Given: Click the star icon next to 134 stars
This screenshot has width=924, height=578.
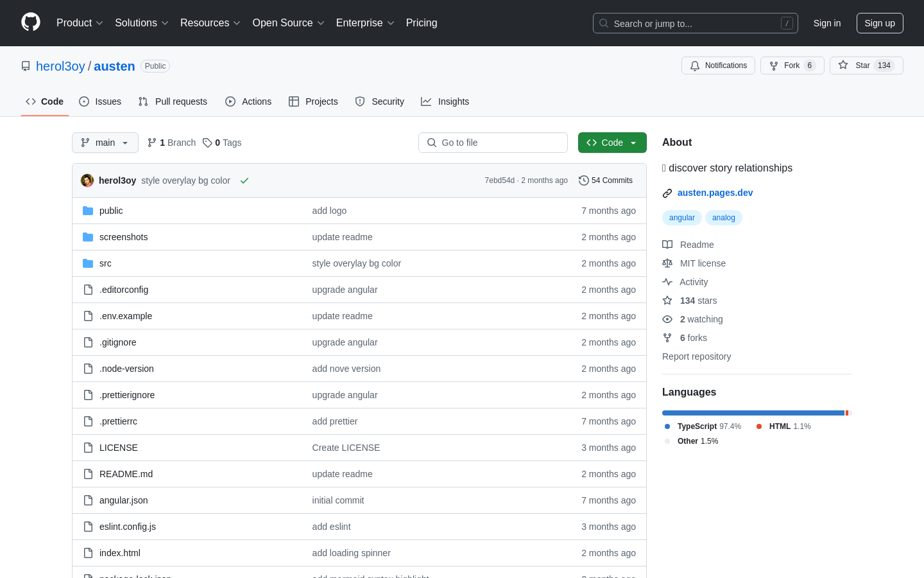Looking at the screenshot, I should pyautogui.click(x=667, y=301).
